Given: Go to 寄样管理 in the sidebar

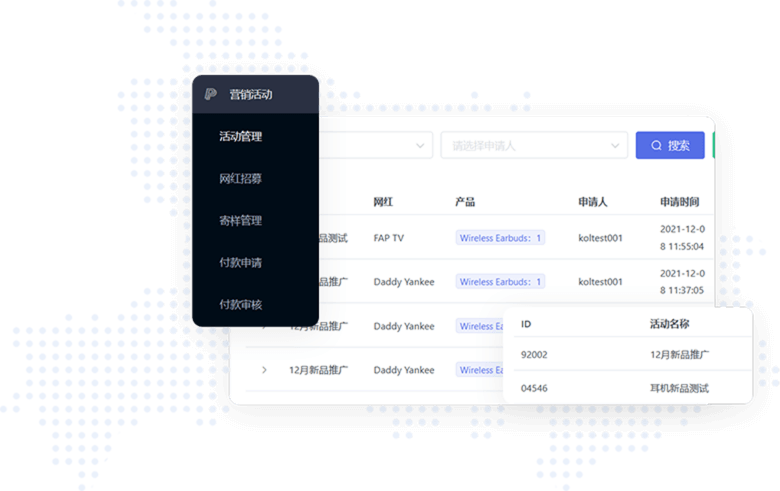Looking at the screenshot, I should click(240, 220).
